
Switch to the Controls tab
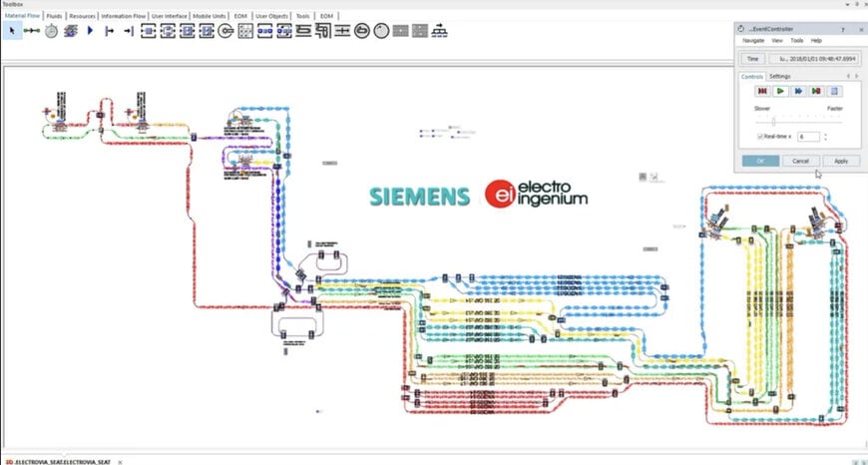click(x=751, y=77)
